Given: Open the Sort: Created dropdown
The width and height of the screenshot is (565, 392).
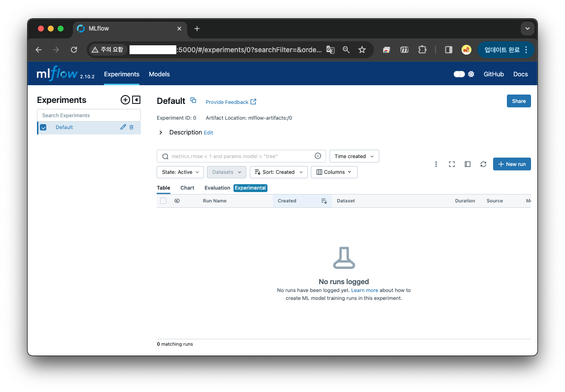Looking at the screenshot, I should pyautogui.click(x=278, y=172).
